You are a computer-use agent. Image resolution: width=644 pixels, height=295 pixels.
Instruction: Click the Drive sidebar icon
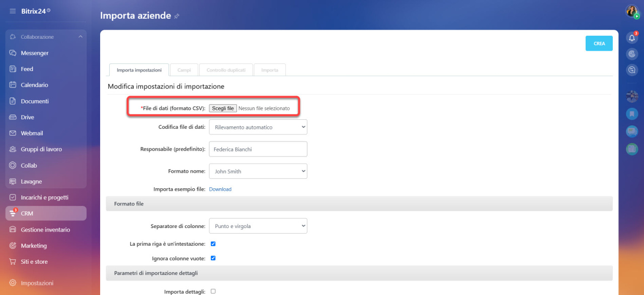[x=13, y=117]
